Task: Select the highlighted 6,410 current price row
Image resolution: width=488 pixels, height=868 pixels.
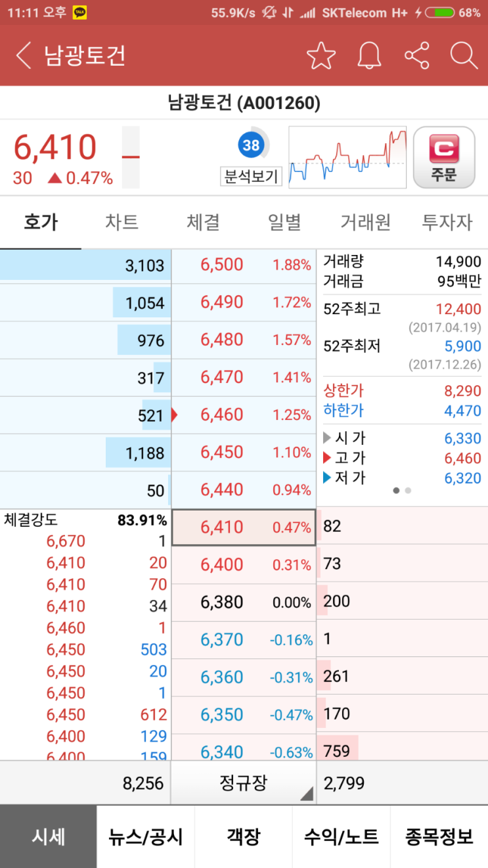Action: click(x=243, y=526)
